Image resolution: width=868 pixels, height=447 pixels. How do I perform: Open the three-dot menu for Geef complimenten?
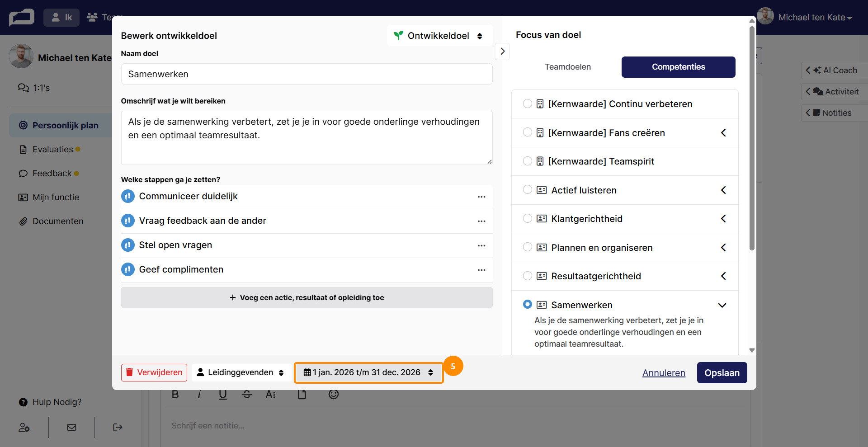481,270
